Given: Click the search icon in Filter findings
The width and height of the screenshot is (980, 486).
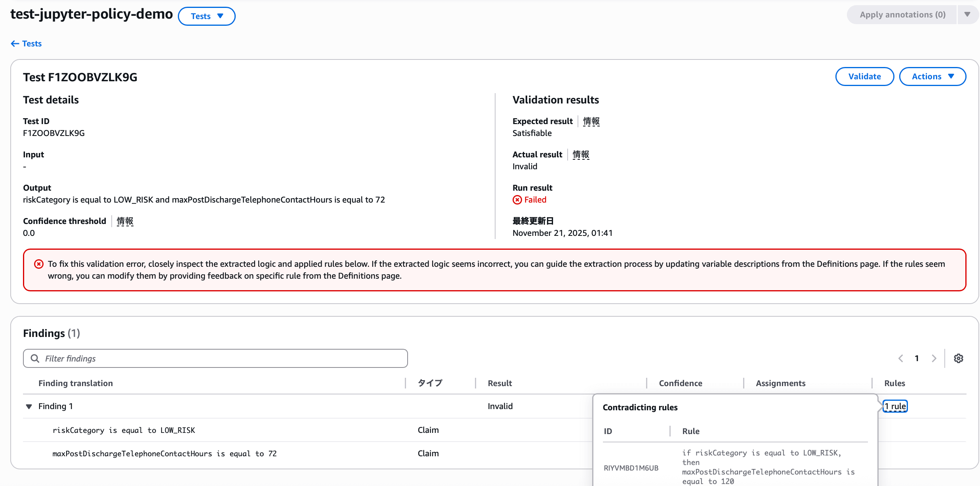Looking at the screenshot, I should pos(35,358).
